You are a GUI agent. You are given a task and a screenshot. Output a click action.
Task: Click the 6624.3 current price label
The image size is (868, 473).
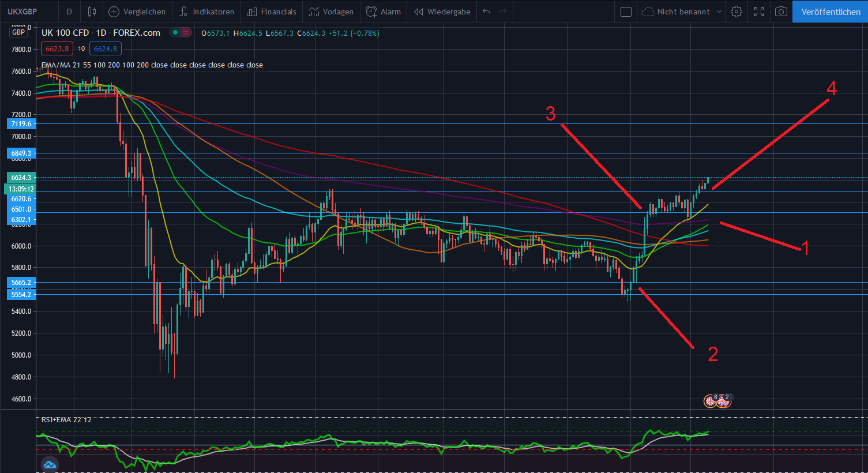21,178
